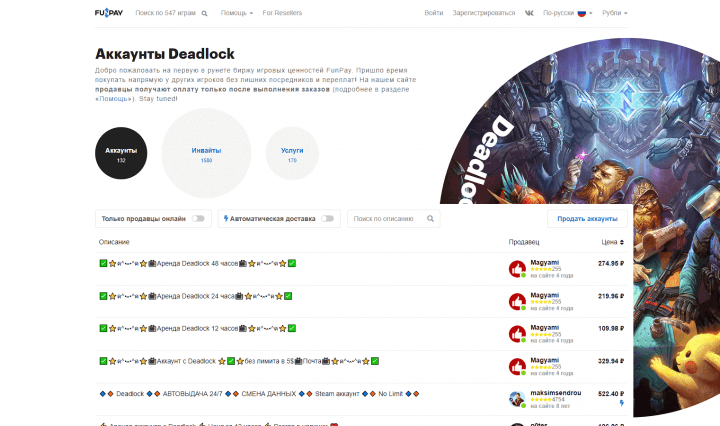Click the 329.94 ₽ price
The width and height of the screenshot is (720, 426).
611,361
